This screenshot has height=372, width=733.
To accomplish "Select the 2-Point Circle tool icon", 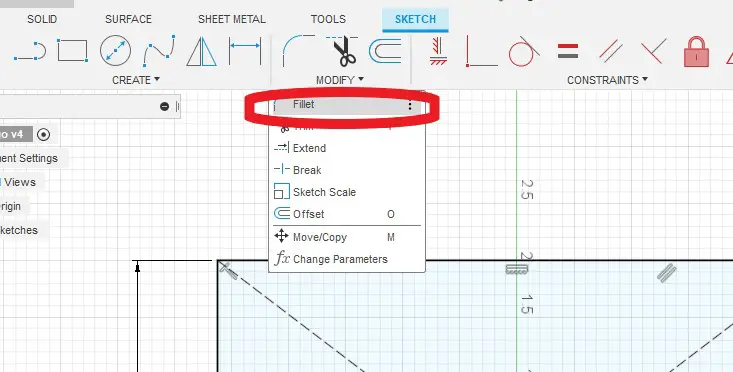I will (115, 50).
